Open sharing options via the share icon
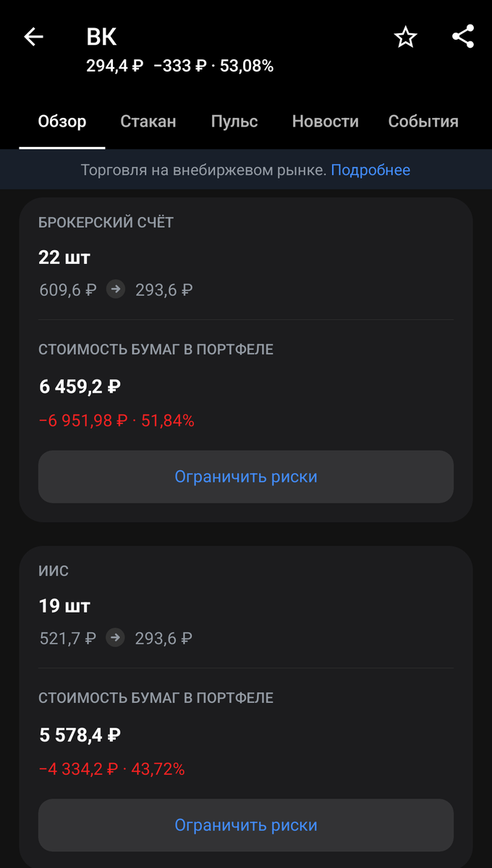The image size is (492, 868). tap(462, 37)
